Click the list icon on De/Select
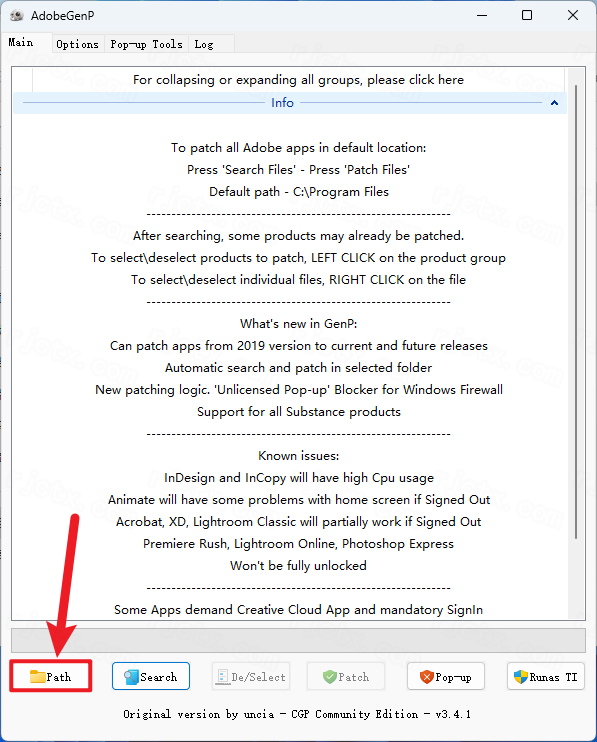The image size is (597, 742). click(222, 677)
